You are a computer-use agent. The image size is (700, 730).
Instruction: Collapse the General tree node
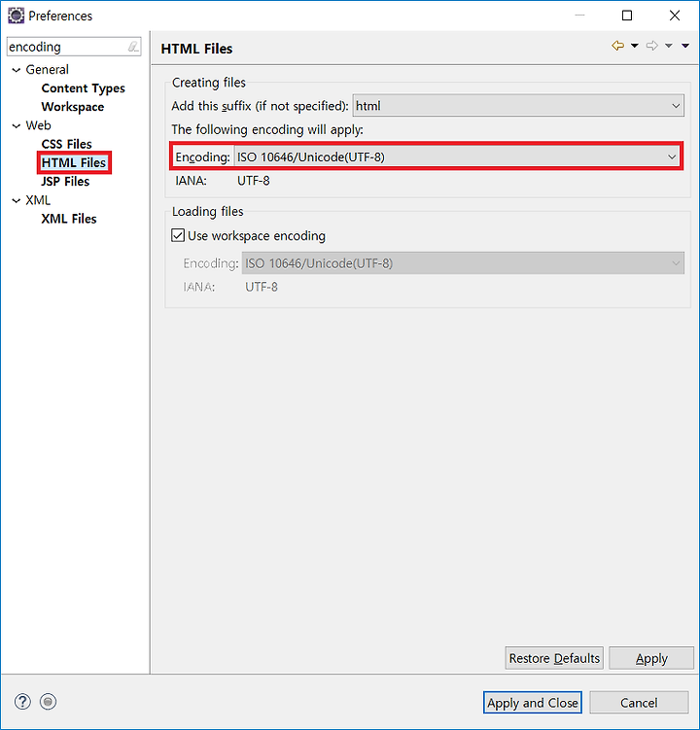pos(17,70)
